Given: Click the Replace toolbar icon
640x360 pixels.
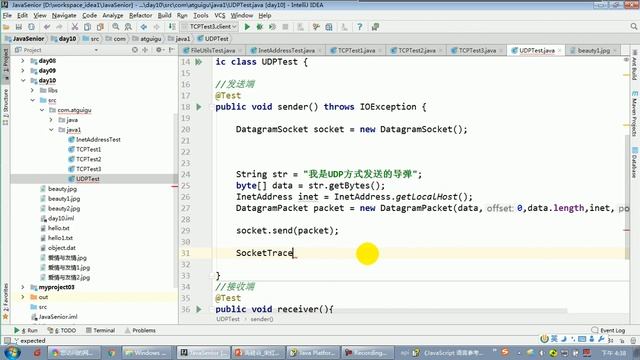Looking at the screenshot, I should [128, 27].
